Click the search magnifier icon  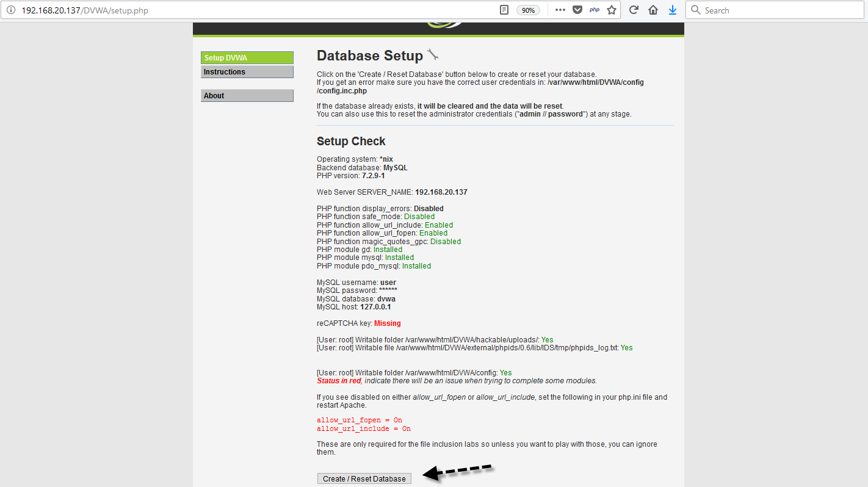point(696,10)
